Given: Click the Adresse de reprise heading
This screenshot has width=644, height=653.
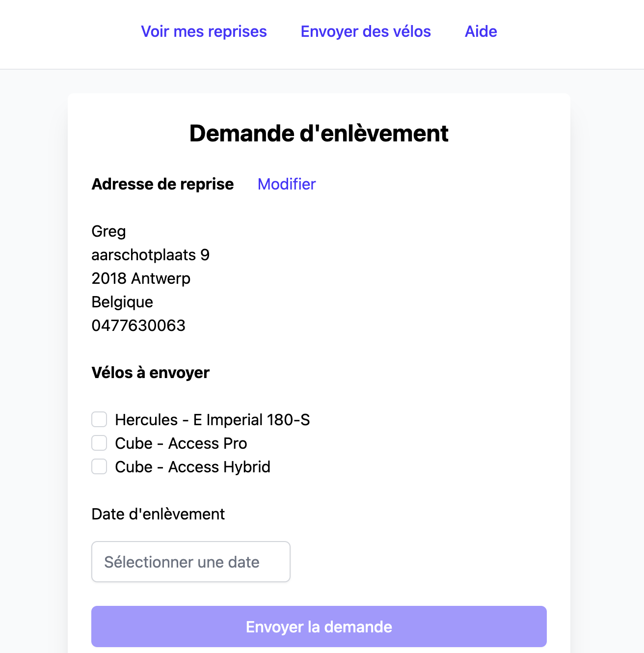Looking at the screenshot, I should [162, 184].
